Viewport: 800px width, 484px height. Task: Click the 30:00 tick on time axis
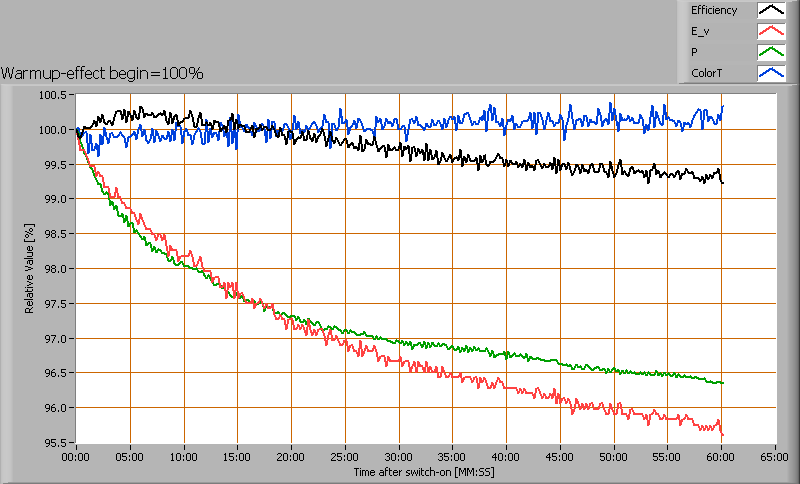pyautogui.click(x=399, y=456)
